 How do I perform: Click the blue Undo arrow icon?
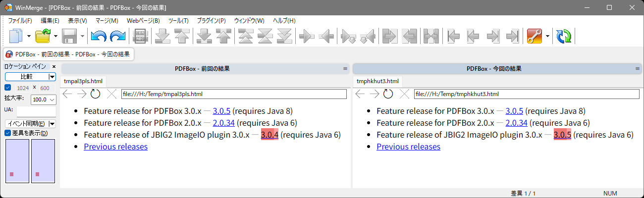[99, 36]
